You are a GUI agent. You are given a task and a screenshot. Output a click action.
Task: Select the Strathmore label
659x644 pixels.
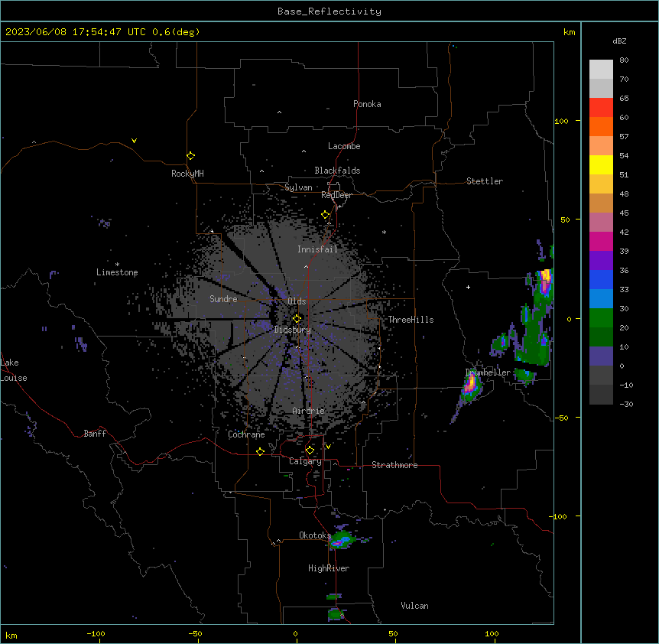[x=394, y=465]
